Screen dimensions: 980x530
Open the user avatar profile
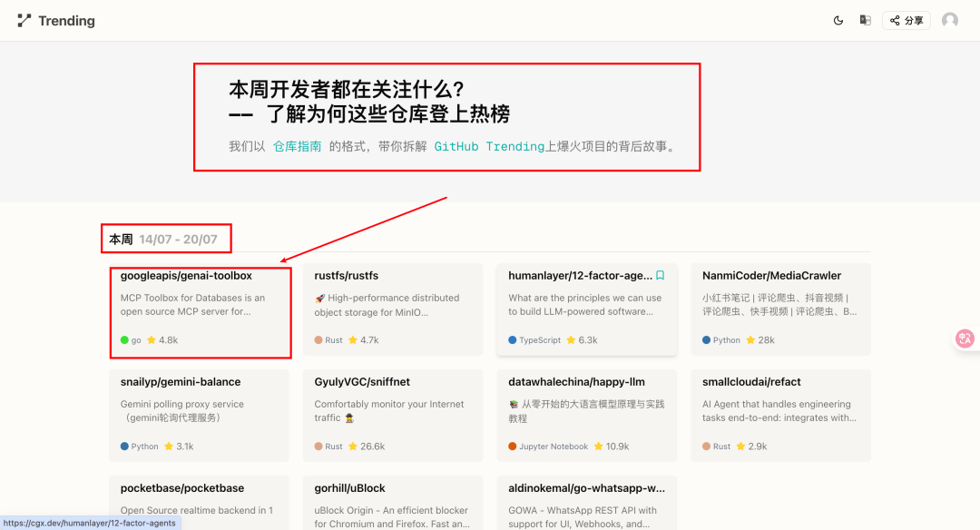point(950,21)
